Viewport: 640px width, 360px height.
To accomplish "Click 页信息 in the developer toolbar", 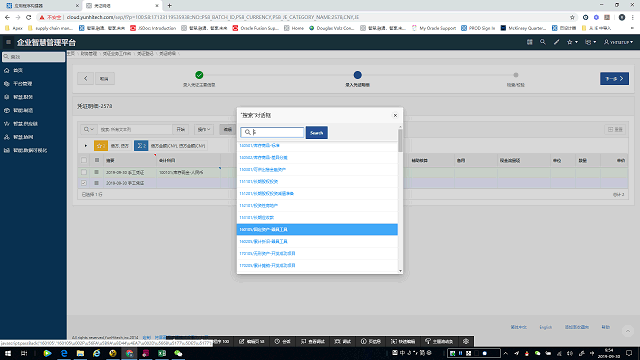I will point(371,342).
